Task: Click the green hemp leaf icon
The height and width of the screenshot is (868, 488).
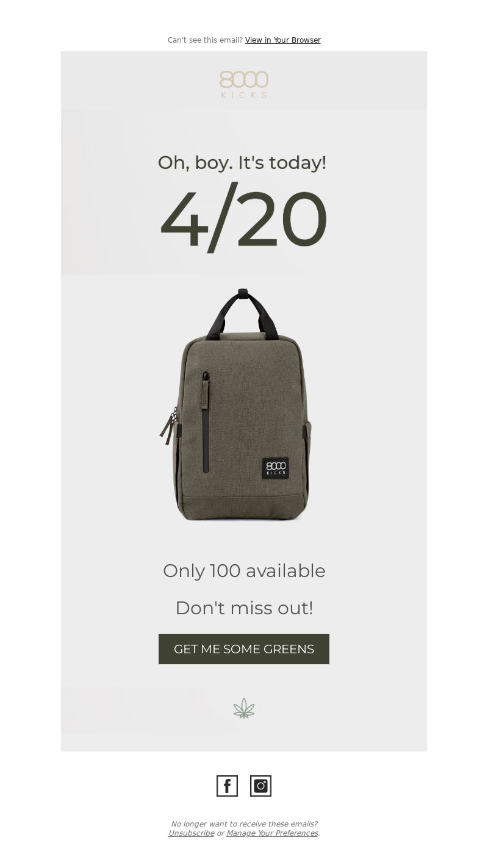Action: point(244,708)
